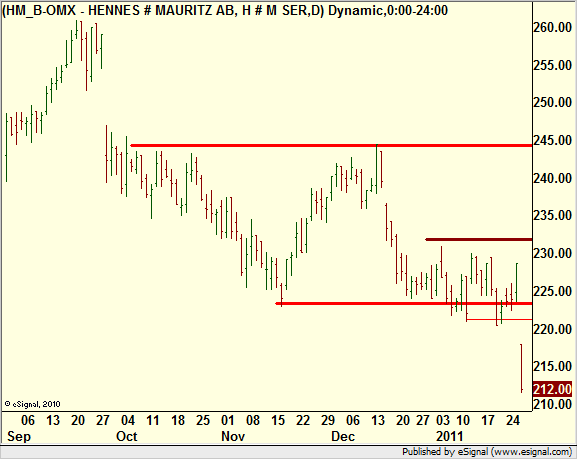Viewport: 577px width, 459px height.
Task: Click the Published by eSignal footer text
Action: pos(487,452)
